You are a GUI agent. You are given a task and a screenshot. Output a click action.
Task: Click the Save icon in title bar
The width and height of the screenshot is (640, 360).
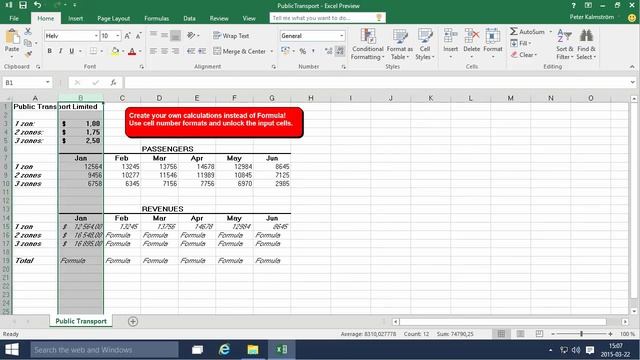click(x=23, y=5)
